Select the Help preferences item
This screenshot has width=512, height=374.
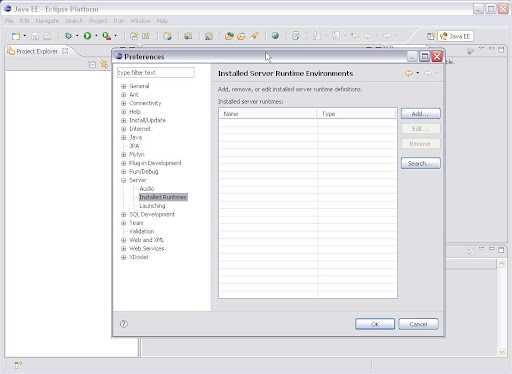(135, 112)
